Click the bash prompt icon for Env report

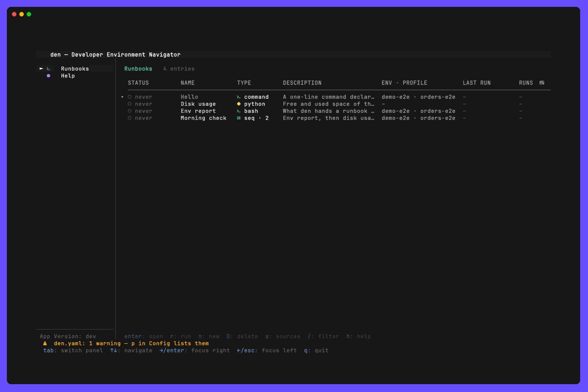(x=239, y=111)
